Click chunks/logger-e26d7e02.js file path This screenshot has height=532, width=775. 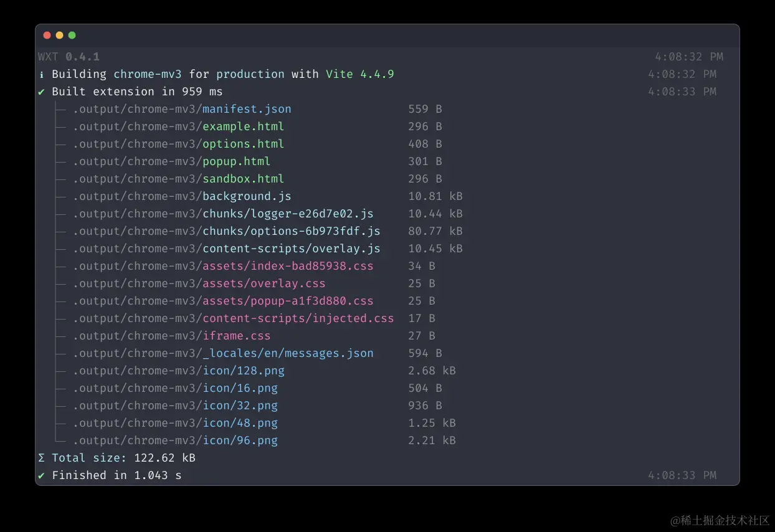223,214
